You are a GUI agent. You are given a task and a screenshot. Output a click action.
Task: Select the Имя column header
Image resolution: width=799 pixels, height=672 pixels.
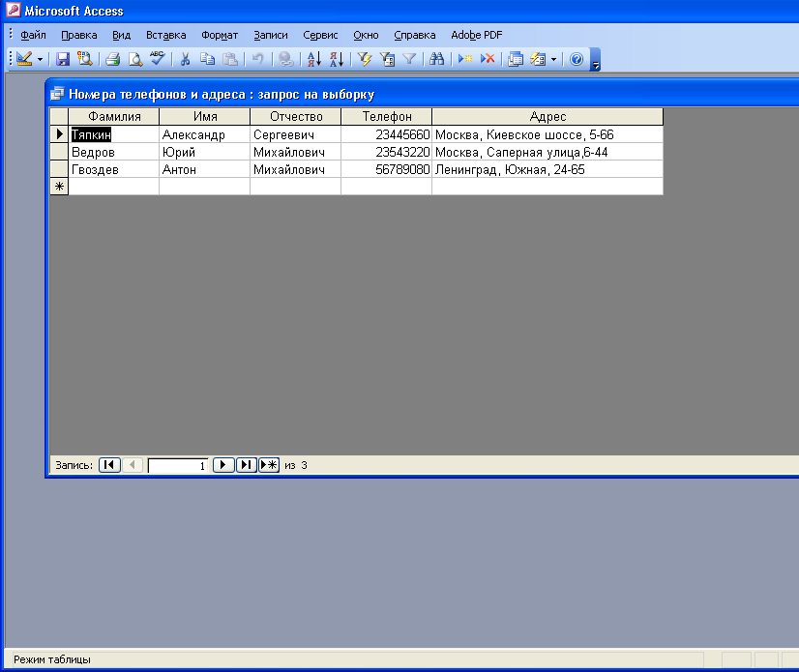click(205, 117)
